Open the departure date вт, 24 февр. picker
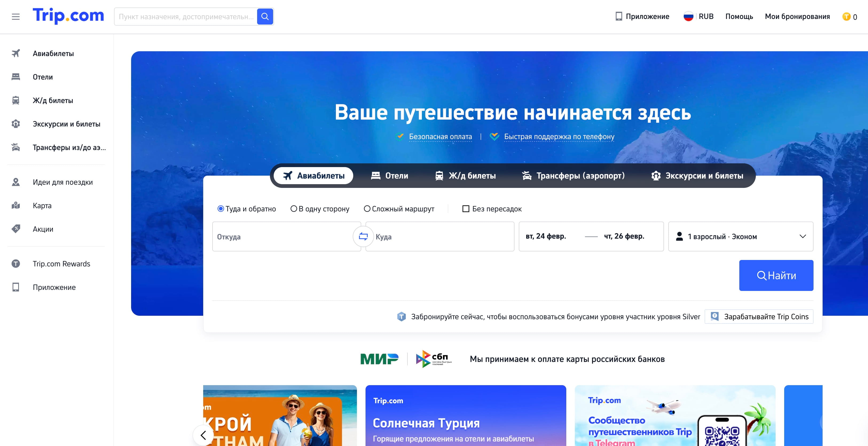 [x=546, y=236]
